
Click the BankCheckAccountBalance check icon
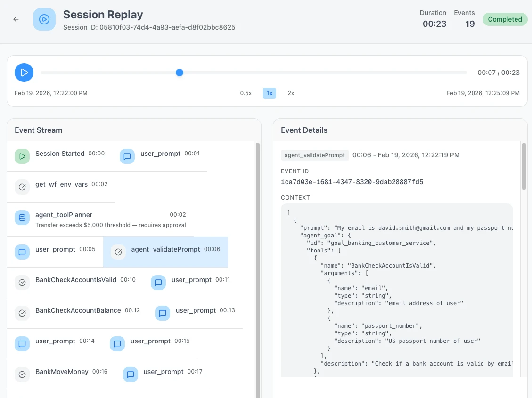tap(22, 313)
